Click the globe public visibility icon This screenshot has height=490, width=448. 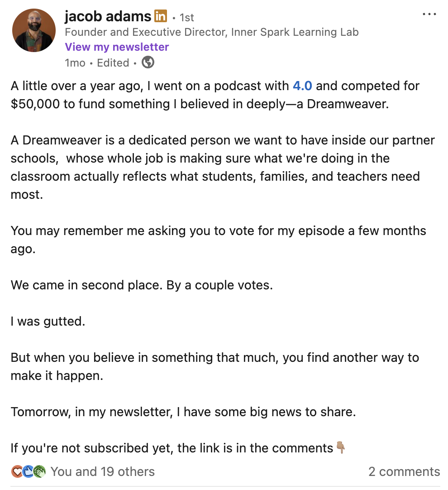pyautogui.click(x=148, y=62)
